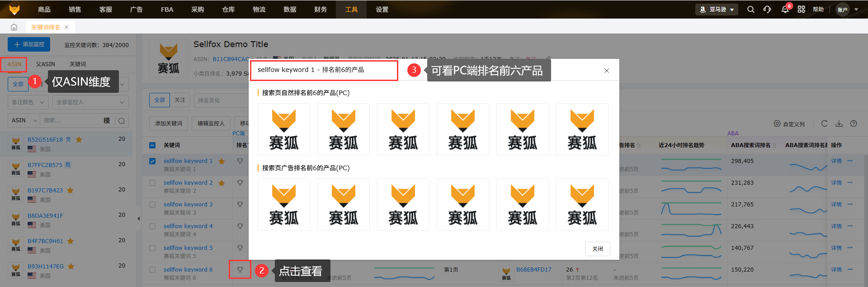
Task: Select the 关注 filter beside 排名变化
Action: coord(180,100)
